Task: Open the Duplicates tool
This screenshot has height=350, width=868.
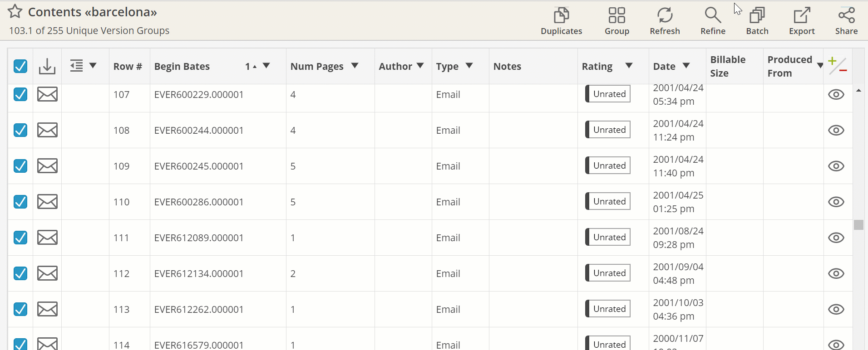Action: (561, 21)
